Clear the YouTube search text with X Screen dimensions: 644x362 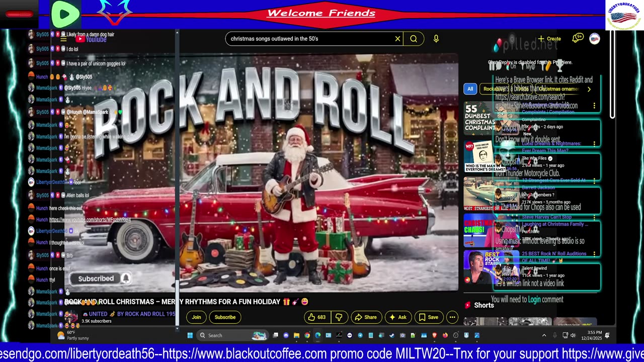[x=397, y=39]
